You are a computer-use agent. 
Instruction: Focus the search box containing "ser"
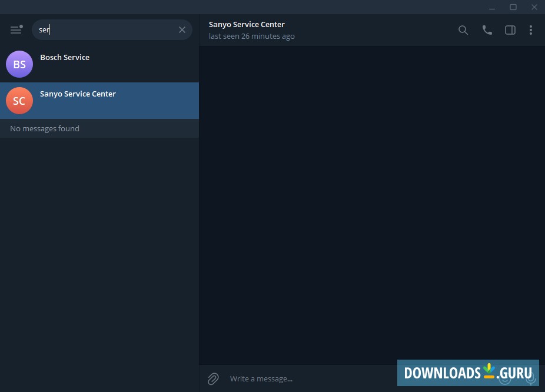112,30
